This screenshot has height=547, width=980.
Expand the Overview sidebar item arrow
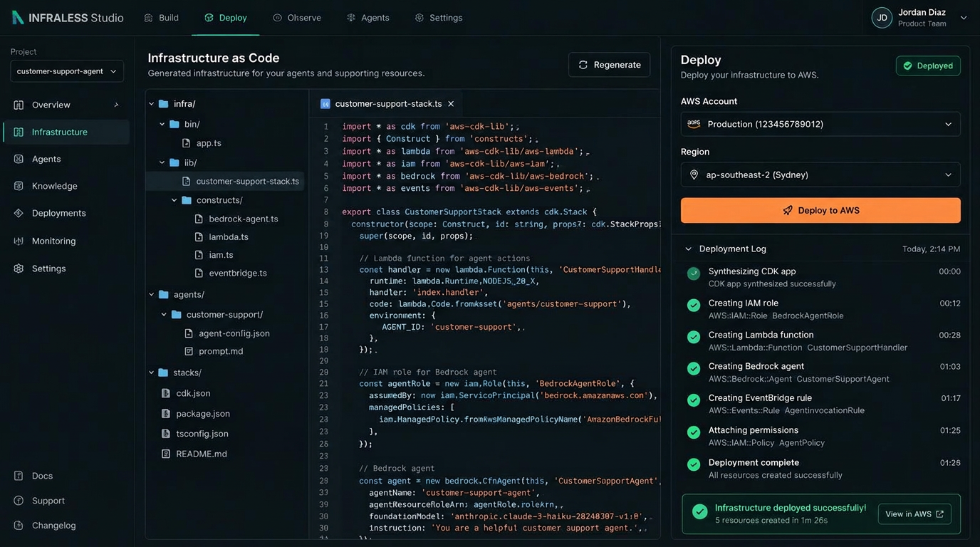117,105
